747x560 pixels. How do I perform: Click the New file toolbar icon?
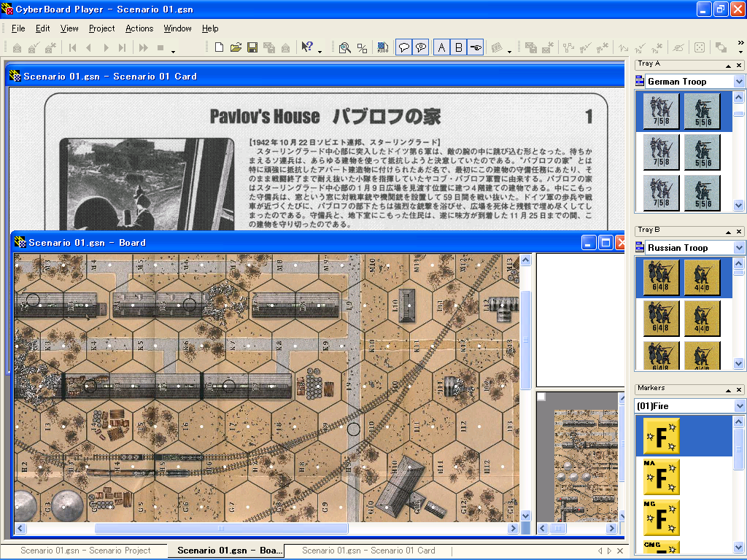[219, 48]
